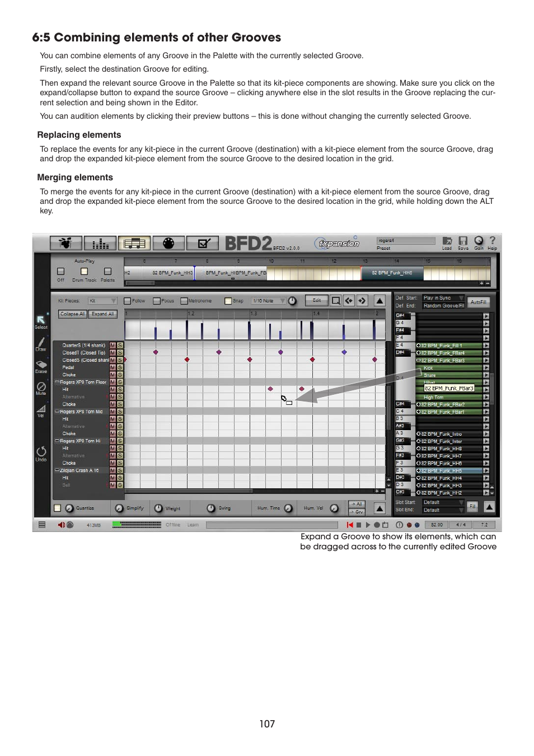
Task: Select the 82 BPM_Funk_HH5 block in drum track
Action: 392,273
